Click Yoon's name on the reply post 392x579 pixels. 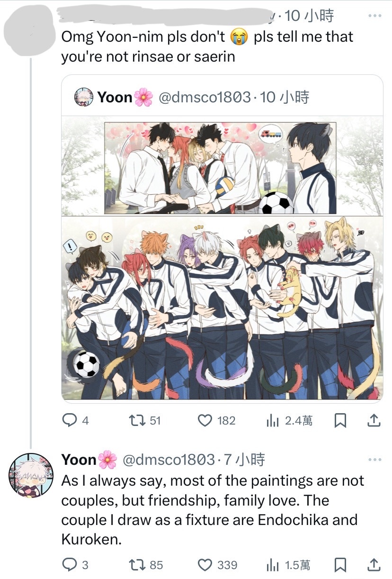tap(79, 460)
